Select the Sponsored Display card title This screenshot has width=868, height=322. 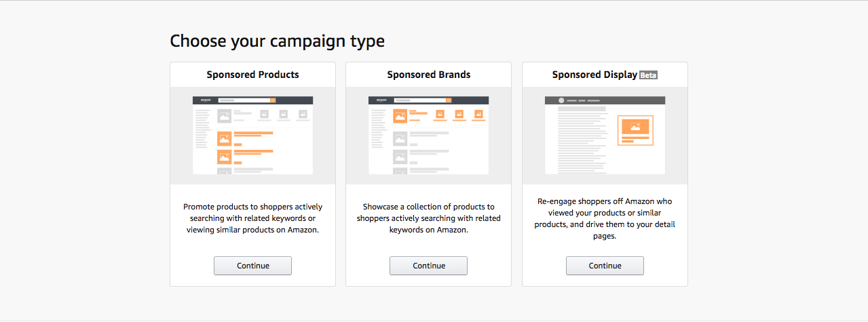[x=595, y=75]
